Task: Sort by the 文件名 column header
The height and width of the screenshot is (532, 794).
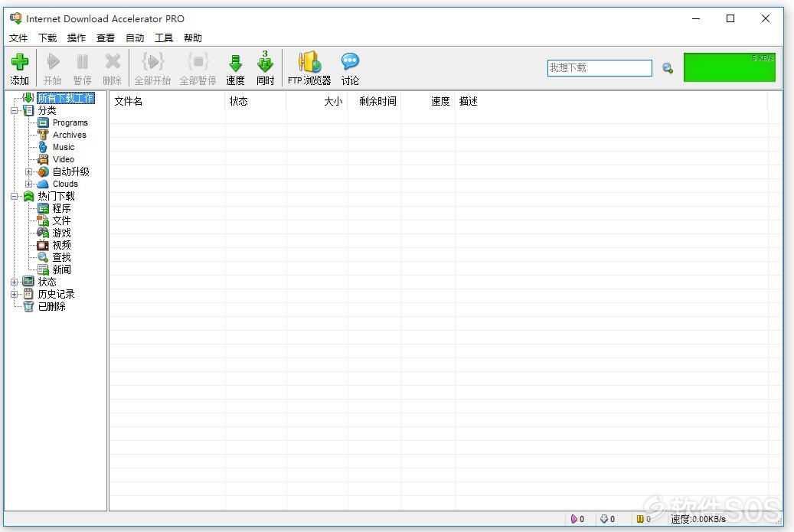Action: (167, 101)
